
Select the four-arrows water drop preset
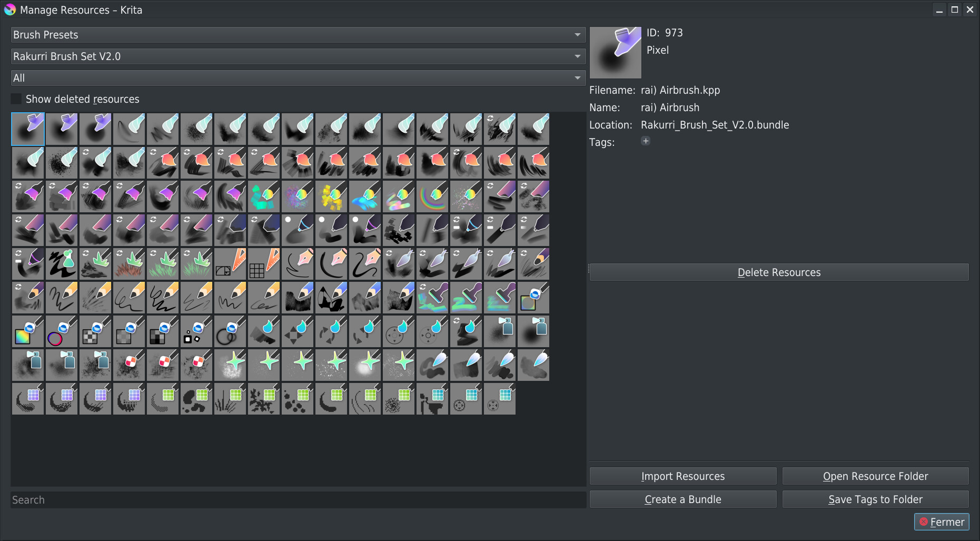click(x=298, y=331)
